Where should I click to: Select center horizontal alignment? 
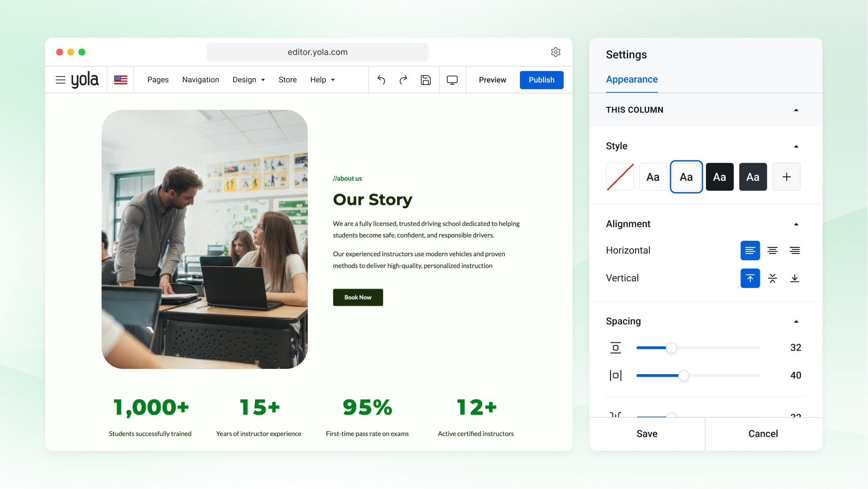click(x=773, y=250)
